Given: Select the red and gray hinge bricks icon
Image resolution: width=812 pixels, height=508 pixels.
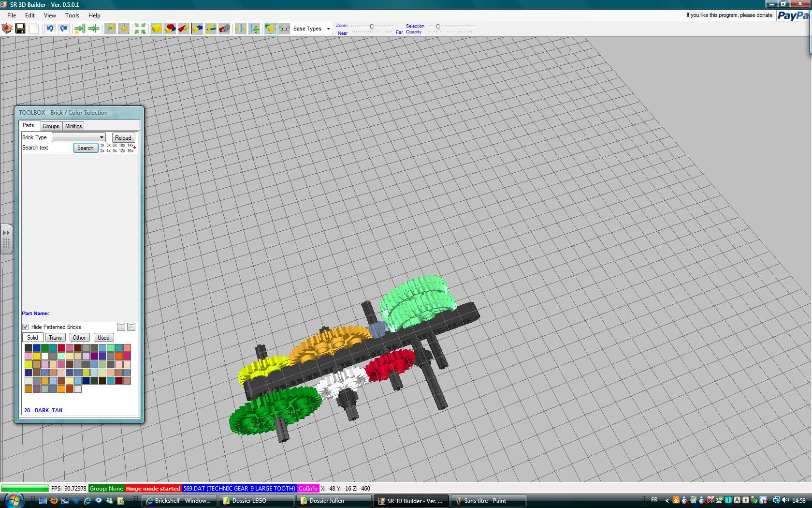Looking at the screenshot, I should (x=224, y=29).
